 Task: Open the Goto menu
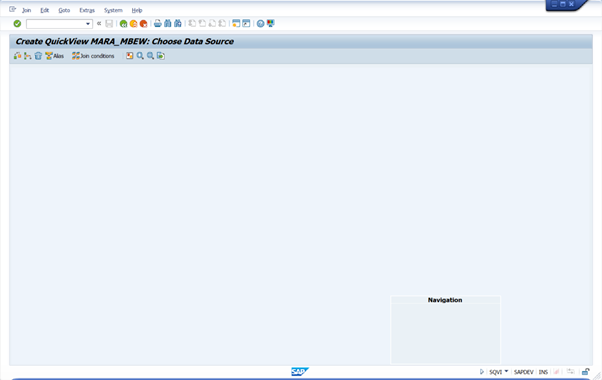[x=64, y=10]
